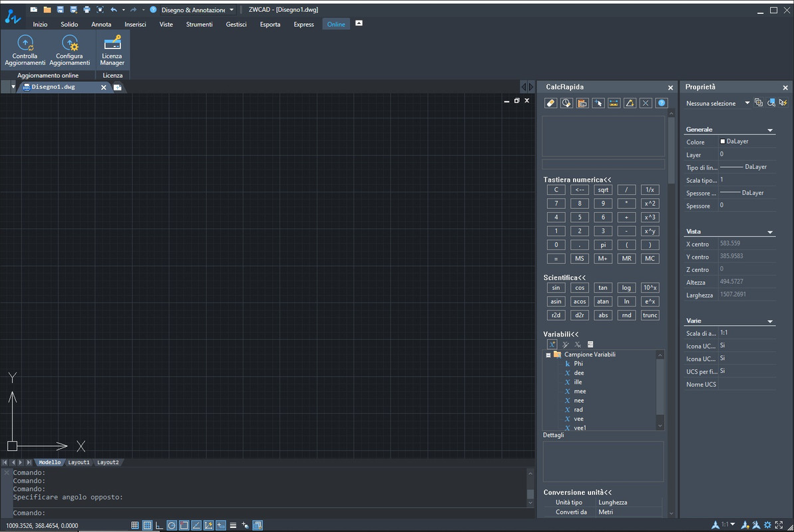This screenshot has height=532, width=794.
Task: Select the Phi variable in the tree
Action: click(x=578, y=364)
